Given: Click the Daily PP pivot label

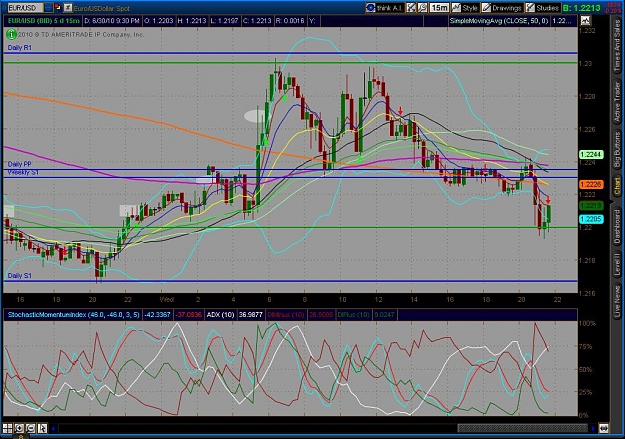Looking at the screenshot, I should (20, 164).
